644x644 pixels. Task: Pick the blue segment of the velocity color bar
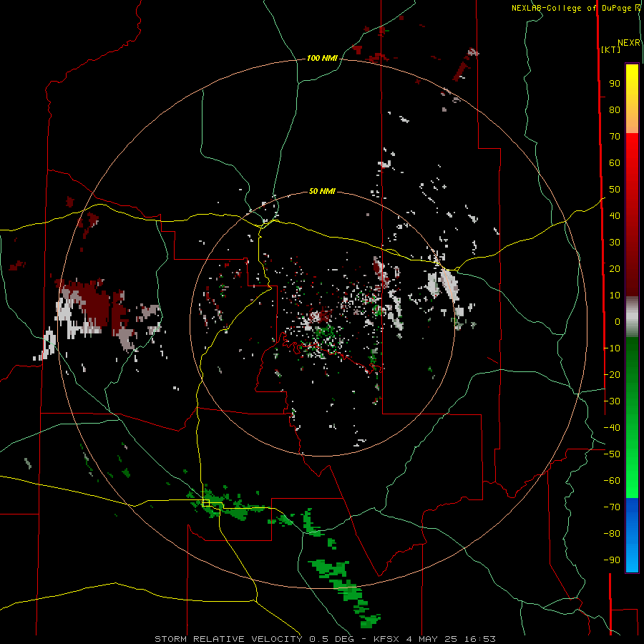(632, 535)
